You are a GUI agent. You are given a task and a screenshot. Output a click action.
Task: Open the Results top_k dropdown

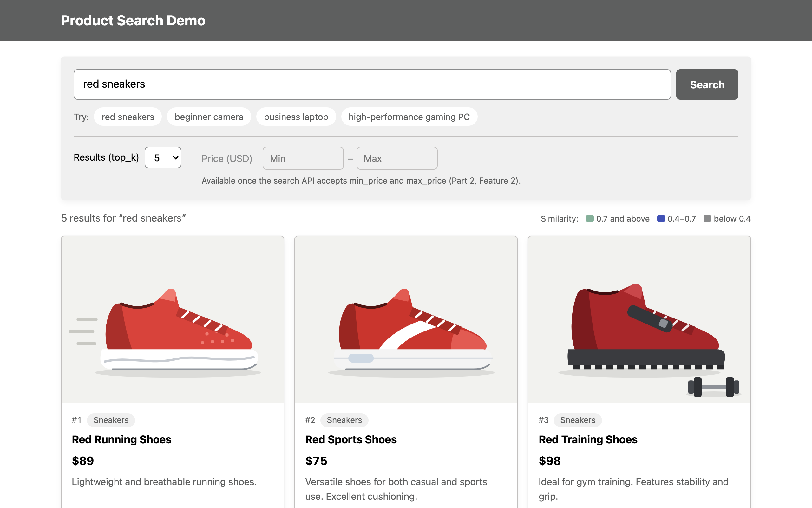[163, 157]
